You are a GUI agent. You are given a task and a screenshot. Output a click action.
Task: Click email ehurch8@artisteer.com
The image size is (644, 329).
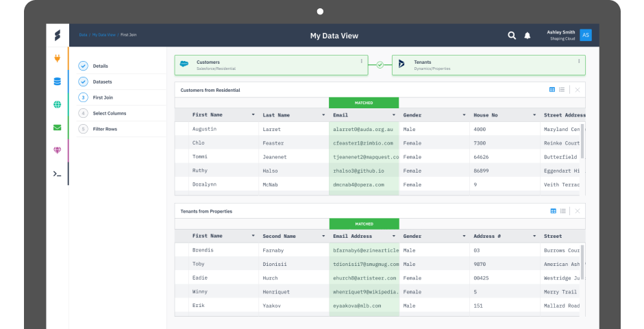click(364, 278)
